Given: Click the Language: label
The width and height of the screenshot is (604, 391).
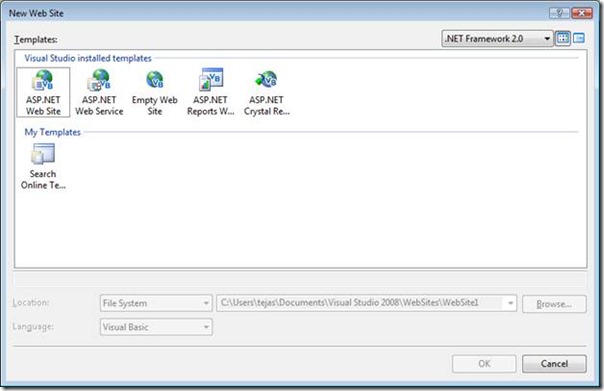Looking at the screenshot, I should click(33, 327).
